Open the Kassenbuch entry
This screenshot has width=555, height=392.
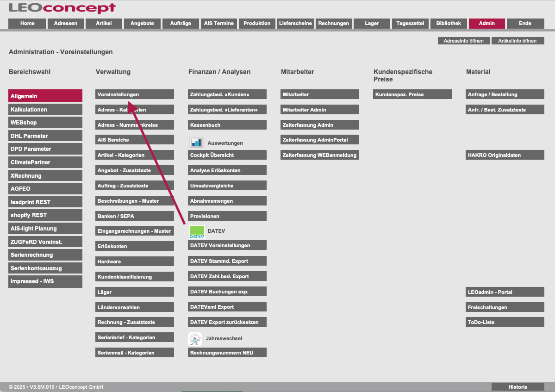227,125
